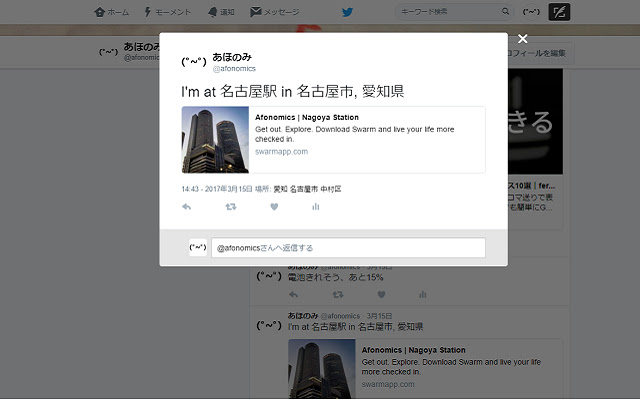Click the search magnifier icon

(x=505, y=11)
